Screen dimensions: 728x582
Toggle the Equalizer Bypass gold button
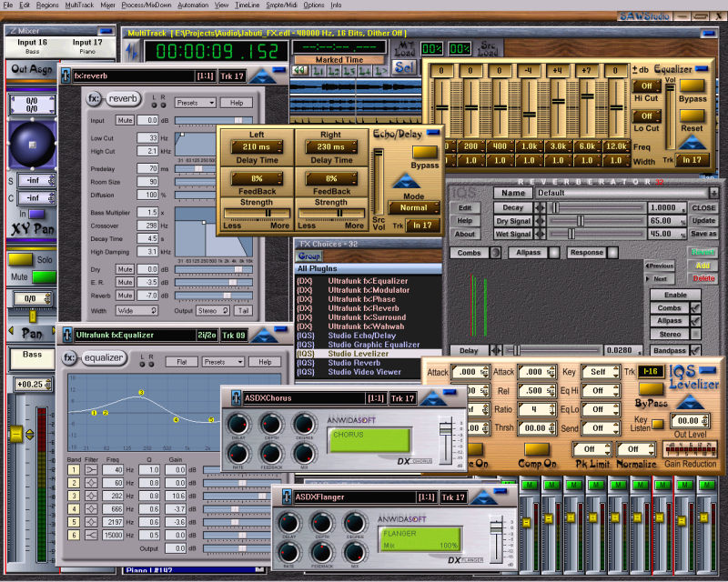pos(692,85)
